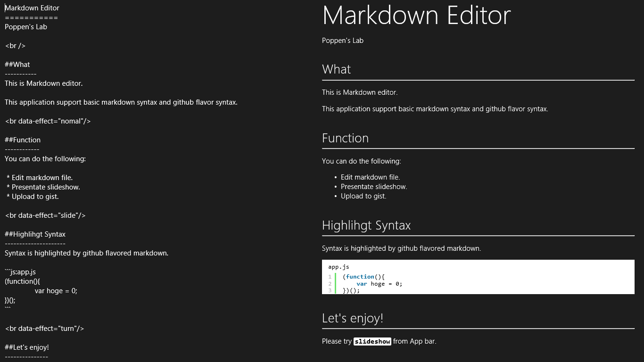The height and width of the screenshot is (362, 644).
Task: Click 'Syntax is highlighted...' line in source pane
Action: 87,253
